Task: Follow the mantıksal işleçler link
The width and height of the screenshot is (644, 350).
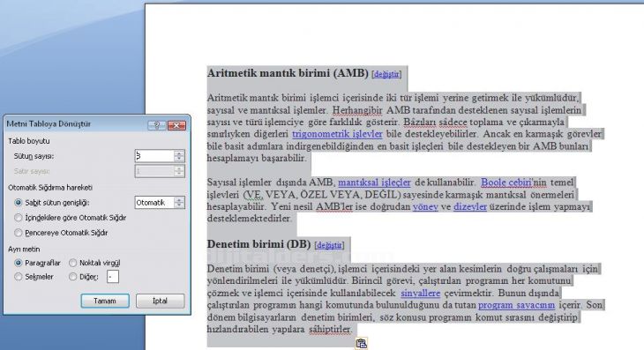Action: [x=374, y=182]
